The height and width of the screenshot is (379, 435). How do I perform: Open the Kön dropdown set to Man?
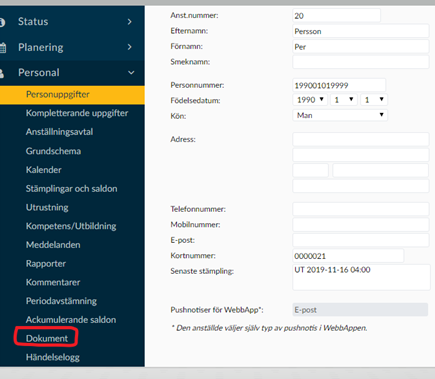click(x=340, y=115)
